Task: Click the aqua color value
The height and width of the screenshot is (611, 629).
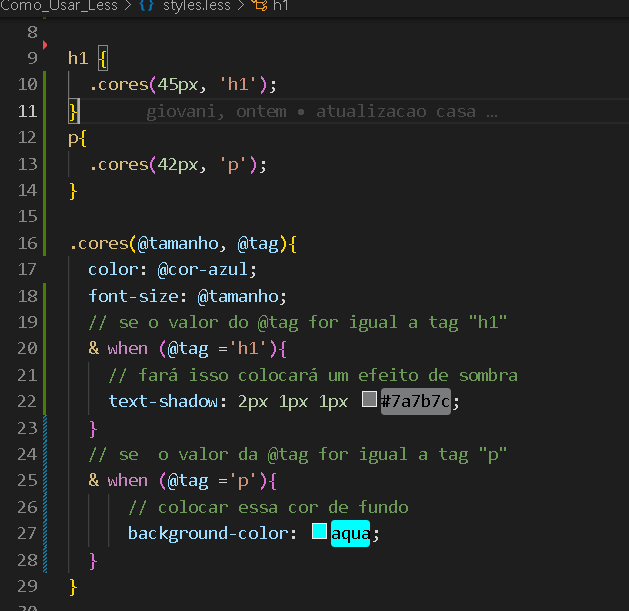Action: click(x=350, y=534)
